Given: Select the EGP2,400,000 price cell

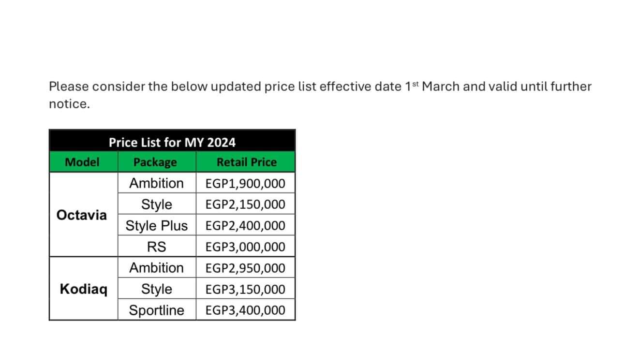Looking at the screenshot, I should (245, 226).
